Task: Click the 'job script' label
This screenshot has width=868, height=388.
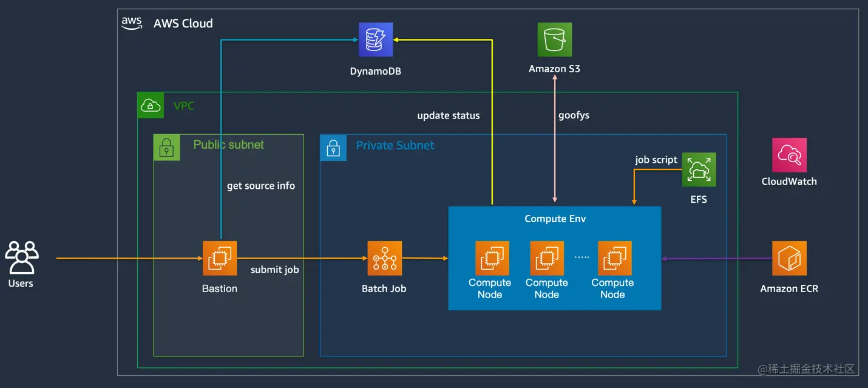Action: (x=656, y=160)
